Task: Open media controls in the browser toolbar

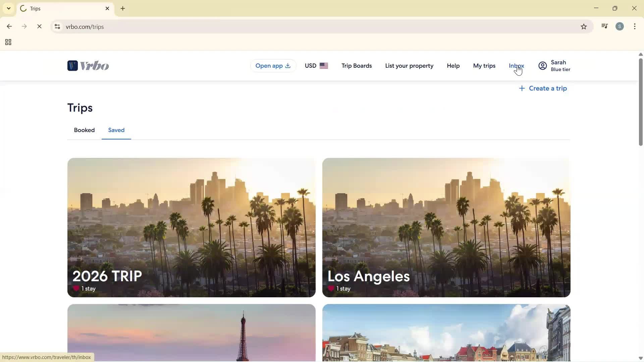Action: (x=604, y=26)
